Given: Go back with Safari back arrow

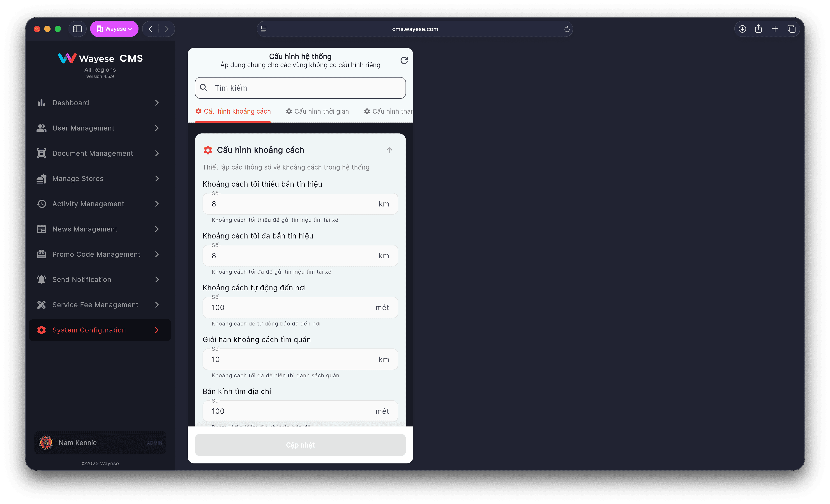Looking at the screenshot, I should coord(151,29).
